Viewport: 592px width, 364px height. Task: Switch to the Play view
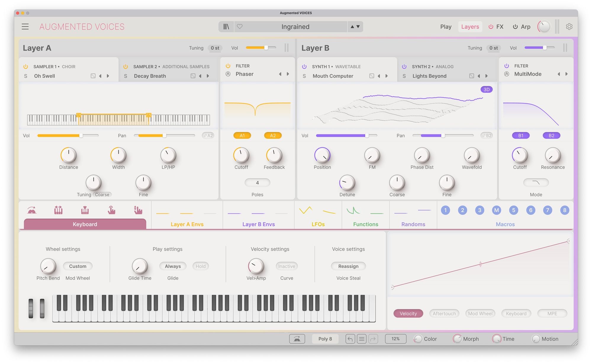coord(446,27)
